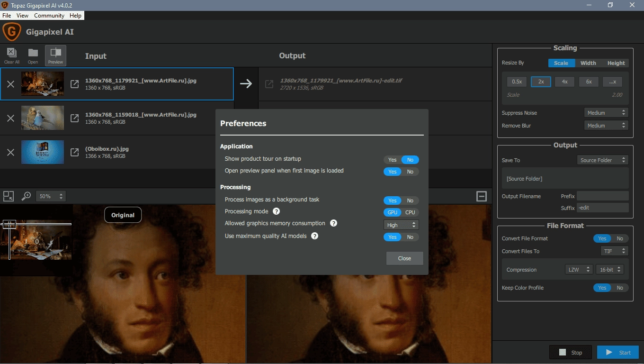
Task: Click the preview navigator thumbnail
Action: point(36,240)
